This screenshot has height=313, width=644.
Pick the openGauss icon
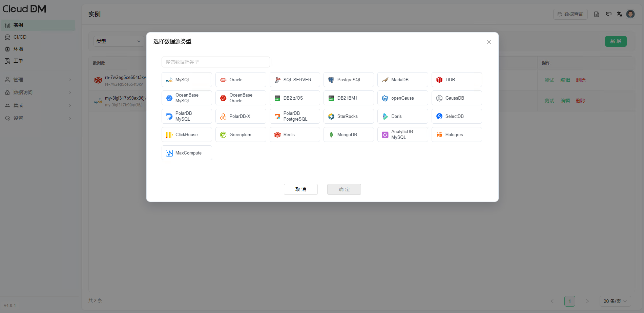pyautogui.click(x=385, y=98)
